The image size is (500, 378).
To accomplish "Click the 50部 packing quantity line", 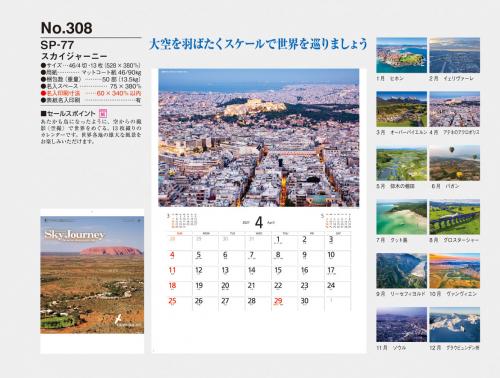I will (91, 79).
